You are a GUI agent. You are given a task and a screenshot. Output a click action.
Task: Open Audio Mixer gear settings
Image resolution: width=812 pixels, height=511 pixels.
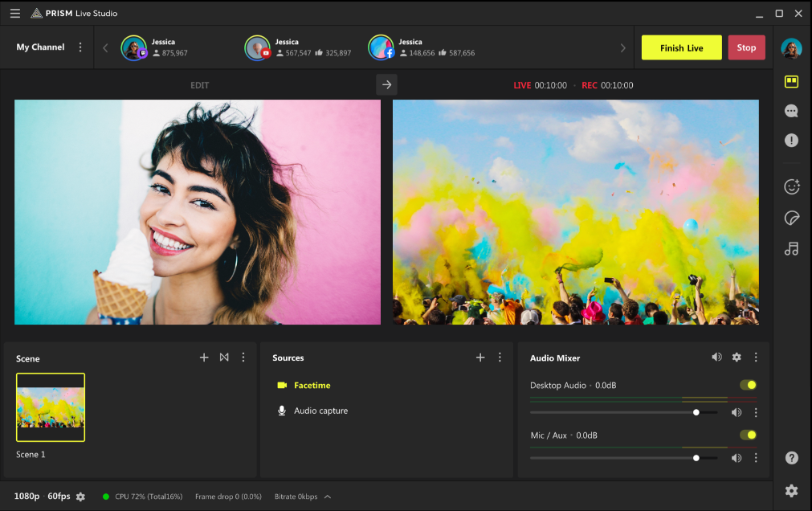pyautogui.click(x=737, y=358)
